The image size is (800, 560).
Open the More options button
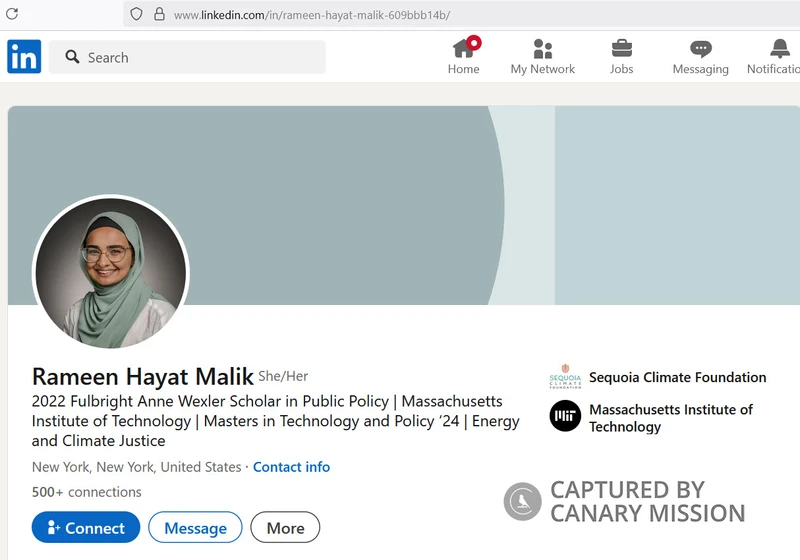tap(285, 527)
